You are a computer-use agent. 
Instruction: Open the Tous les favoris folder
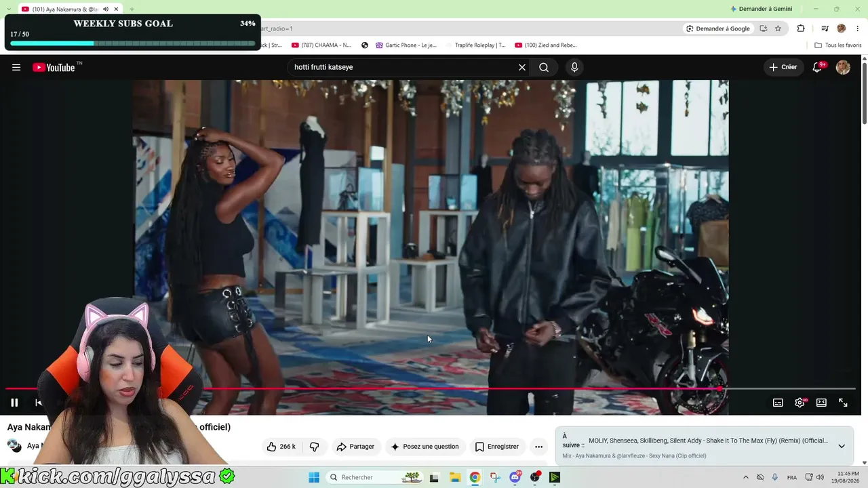(838, 45)
